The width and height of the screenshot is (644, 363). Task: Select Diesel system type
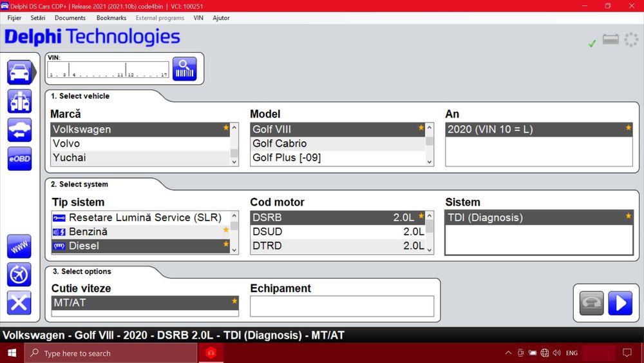click(x=140, y=246)
